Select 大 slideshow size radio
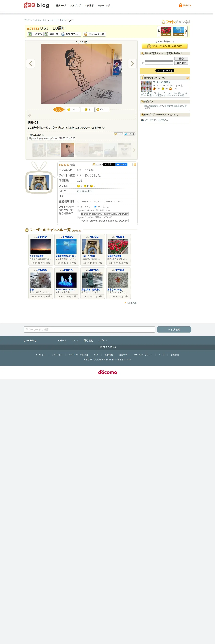This screenshot has width=215, height=644. [x=104, y=207]
